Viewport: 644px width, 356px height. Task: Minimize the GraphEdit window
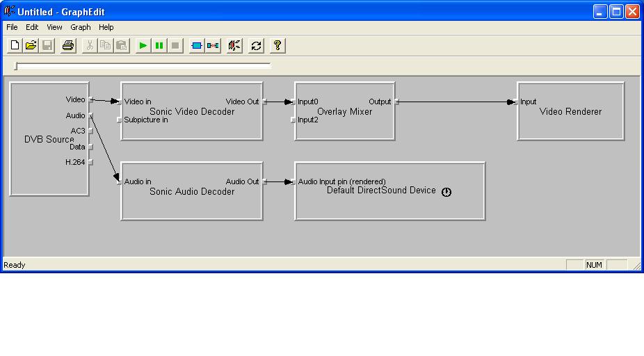pos(600,12)
